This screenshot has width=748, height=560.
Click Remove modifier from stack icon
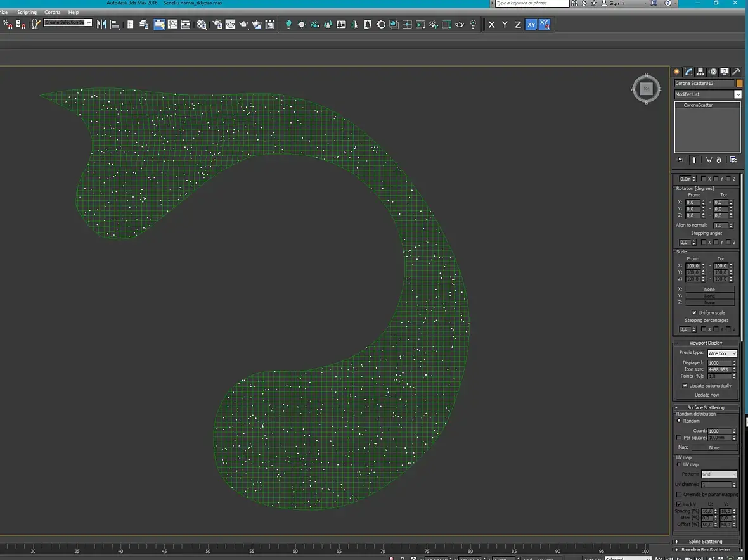point(718,160)
